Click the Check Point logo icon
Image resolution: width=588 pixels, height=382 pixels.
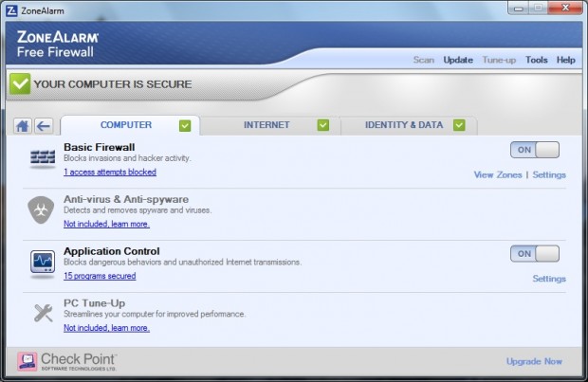point(27,361)
